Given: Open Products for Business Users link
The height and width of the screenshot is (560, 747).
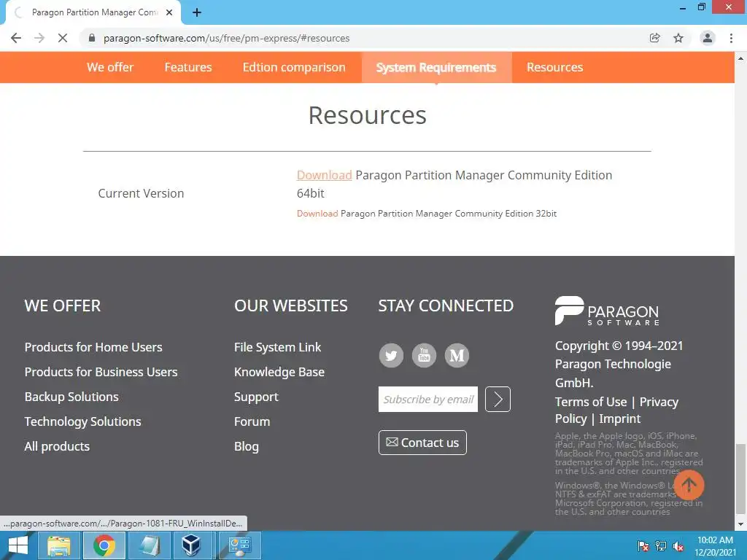Looking at the screenshot, I should (x=101, y=372).
